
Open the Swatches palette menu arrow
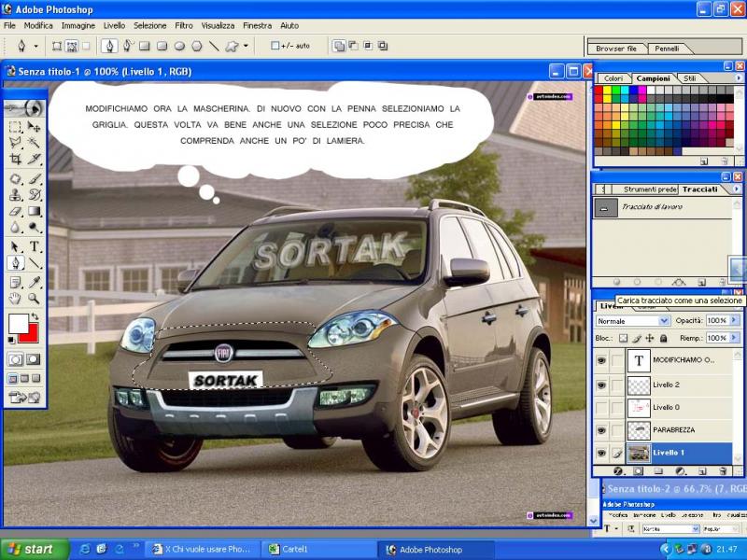click(739, 77)
